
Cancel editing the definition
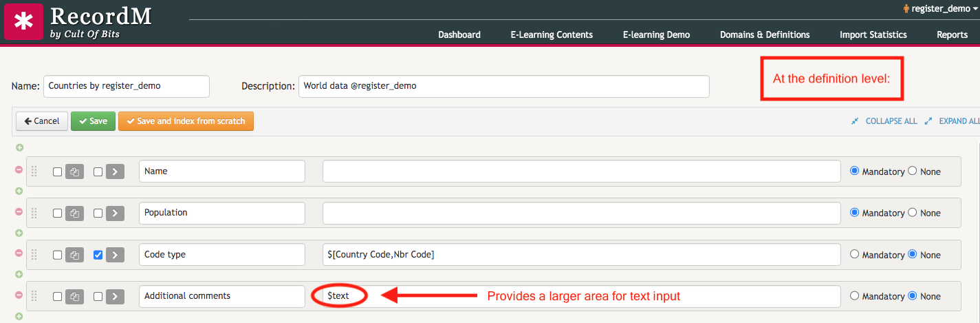coord(42,121)
